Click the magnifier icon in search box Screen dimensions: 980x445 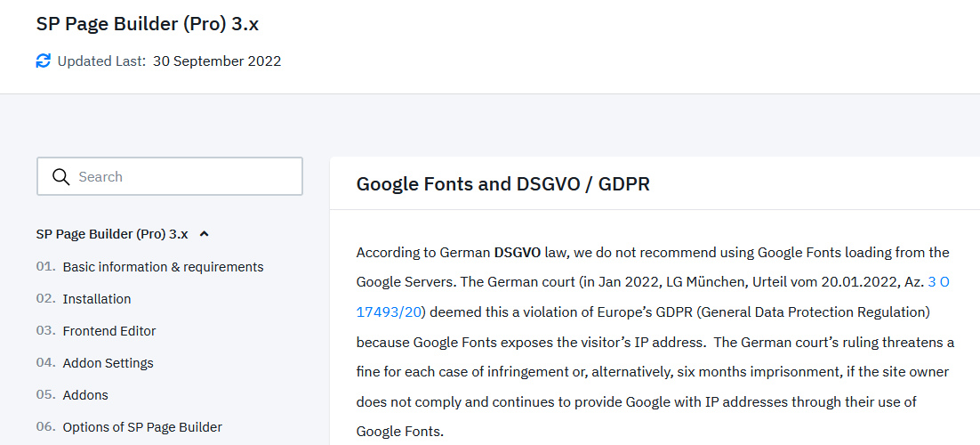pyautogui.click(x=61, y=176)
